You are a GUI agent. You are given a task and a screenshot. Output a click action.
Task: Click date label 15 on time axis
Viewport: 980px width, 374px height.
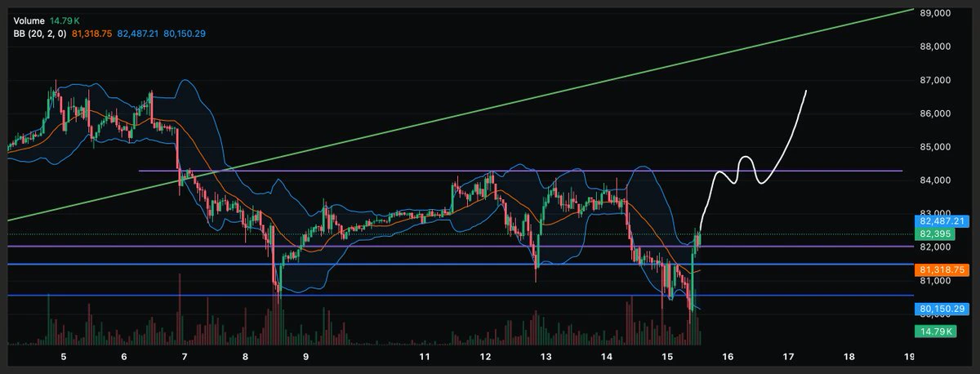667,357
